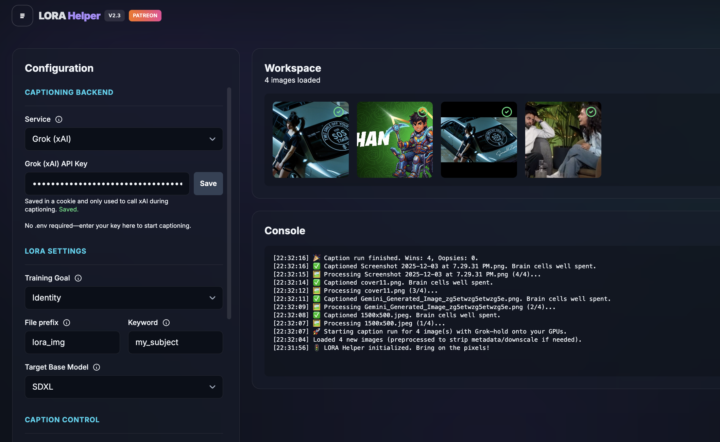Click the 'LORA Helper initialized' console line
The width and height of the screenshot is (720, 442).
(382, 348)
